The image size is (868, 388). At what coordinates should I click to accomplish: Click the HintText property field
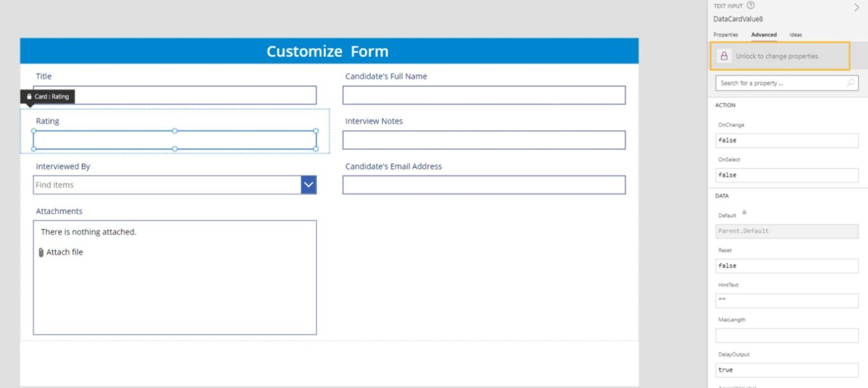coord(786,300)
